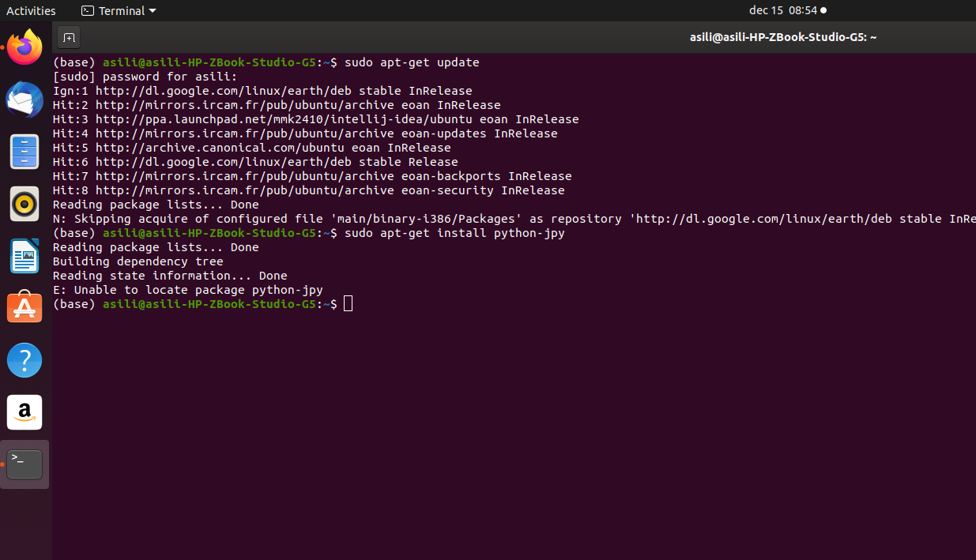
Task: Click the 'Hit:8' eoan-security InRelease line
Action: (309, 190)
